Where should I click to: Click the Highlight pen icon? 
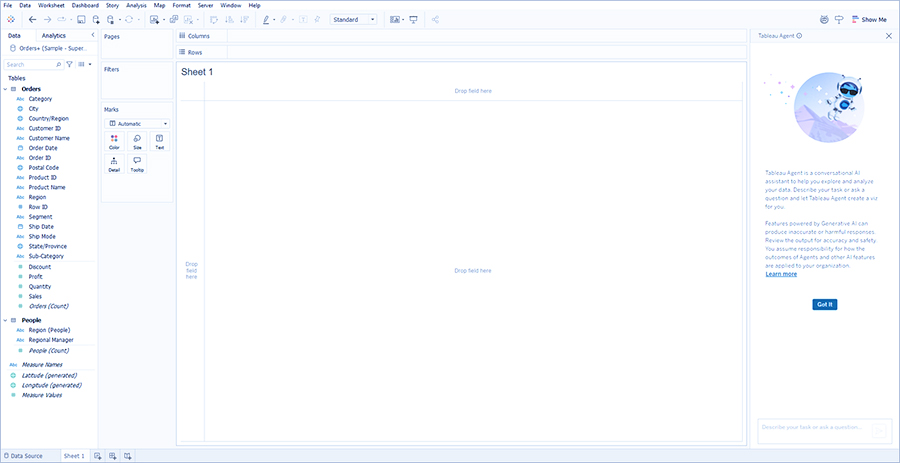266,20
